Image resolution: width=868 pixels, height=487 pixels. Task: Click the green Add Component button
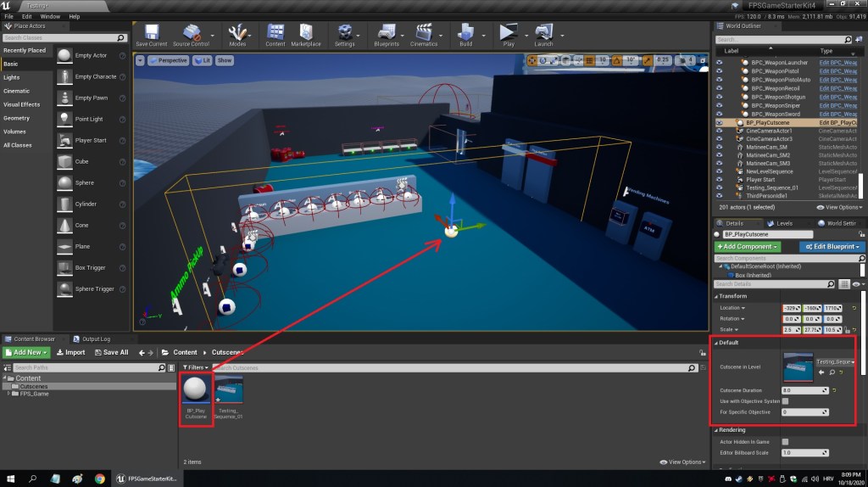748,246
